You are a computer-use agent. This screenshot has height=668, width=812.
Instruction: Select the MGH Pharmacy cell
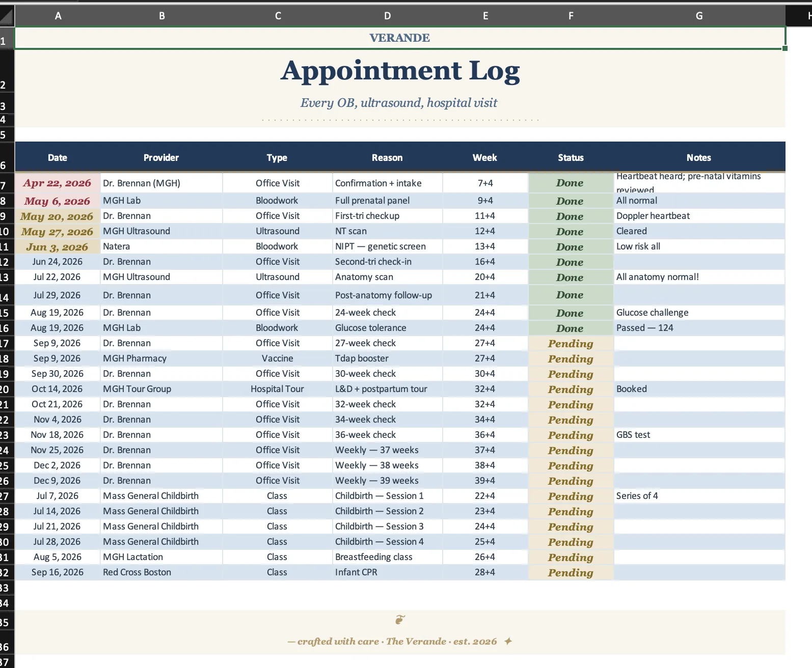(x=161, y=358)
